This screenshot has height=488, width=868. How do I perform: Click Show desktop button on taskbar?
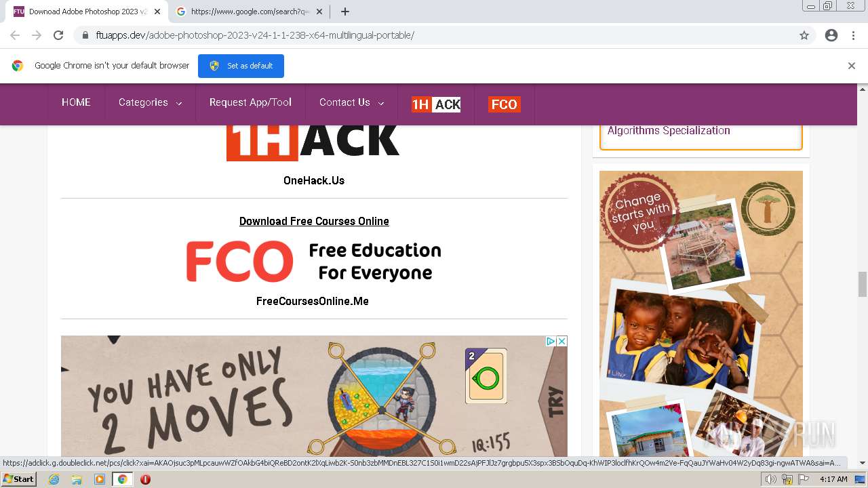pyautogui.click(x=861, y=479)
